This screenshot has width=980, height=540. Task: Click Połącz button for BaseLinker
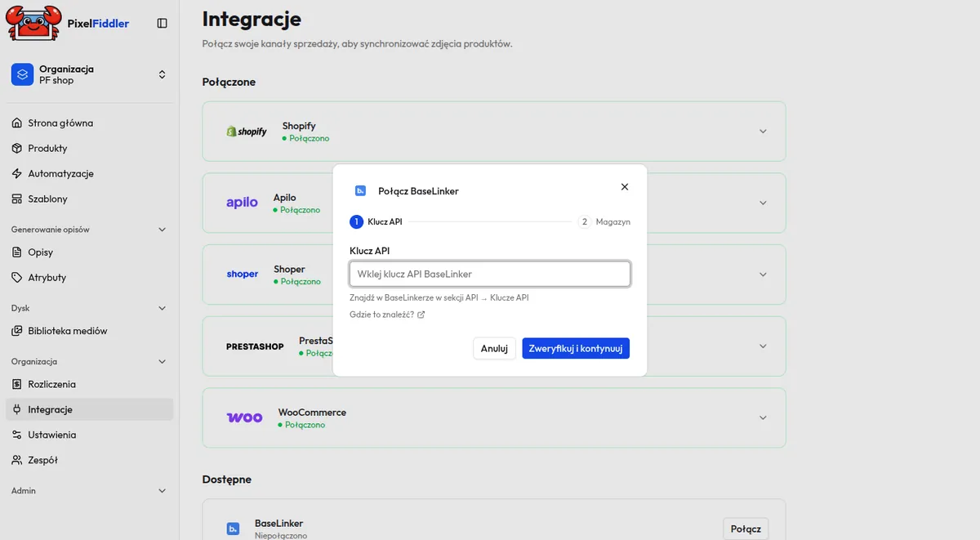746,529
